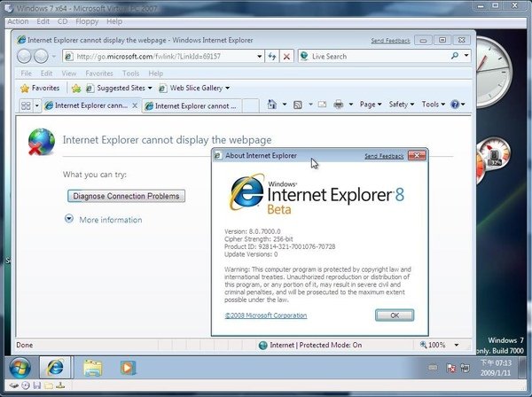
Task: Click the Forward navigation button
Action: 41,57
